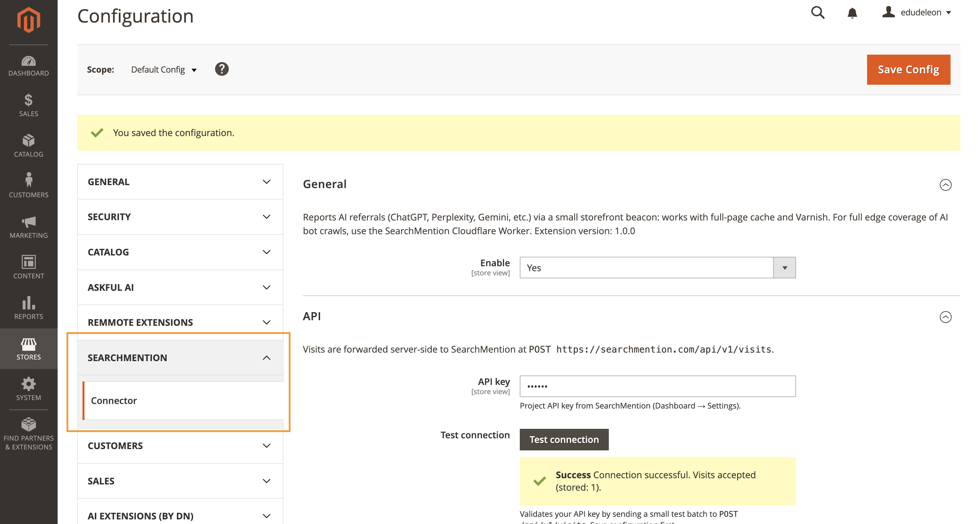
Task: Click the API section heading
Action: click(312, 316)
